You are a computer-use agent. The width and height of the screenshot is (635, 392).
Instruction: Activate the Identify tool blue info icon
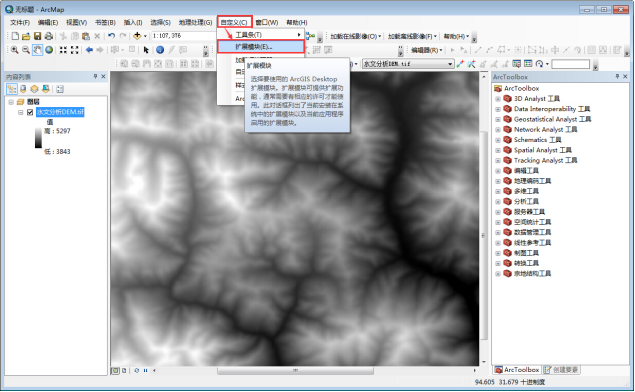click(x=160, y=50)
